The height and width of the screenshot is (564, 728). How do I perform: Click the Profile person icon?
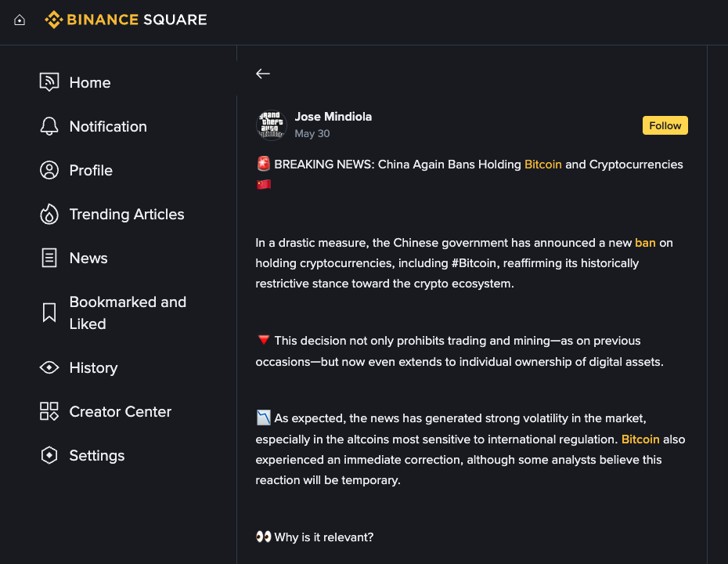[x=49, y=170]
